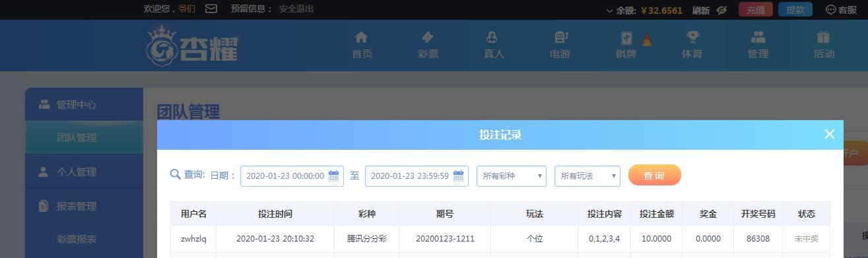Click the username 爷们 link

[x=187, y=9]
